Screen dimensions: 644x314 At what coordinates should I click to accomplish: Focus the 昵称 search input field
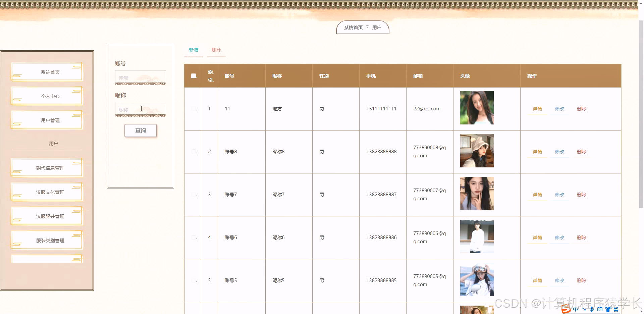tap(141, 109)
